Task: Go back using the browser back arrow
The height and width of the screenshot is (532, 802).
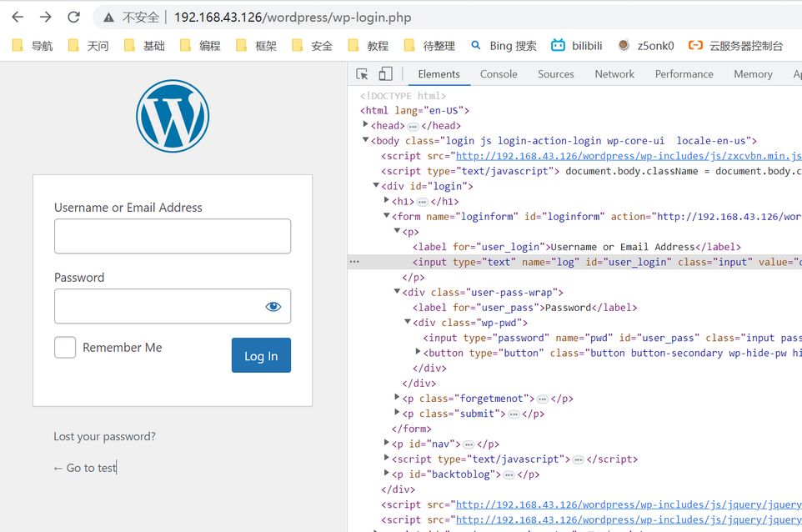Action: pos(18,18)
